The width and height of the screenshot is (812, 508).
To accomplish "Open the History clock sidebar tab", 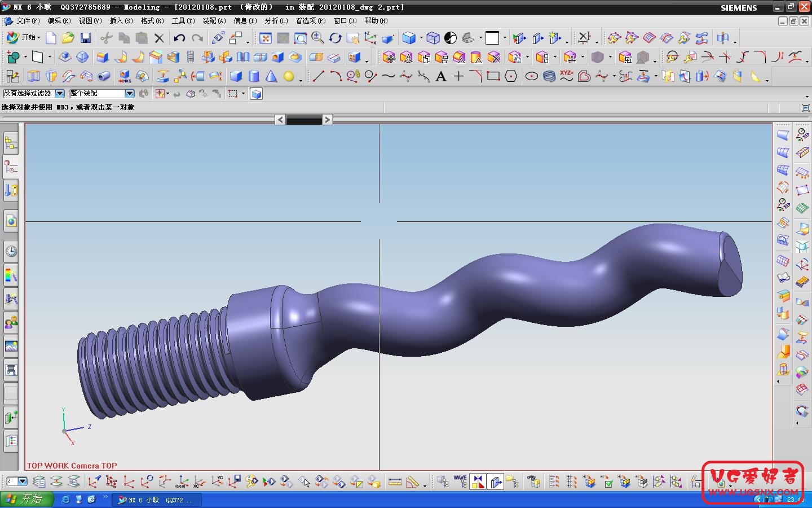I will (x=11, y=251).
